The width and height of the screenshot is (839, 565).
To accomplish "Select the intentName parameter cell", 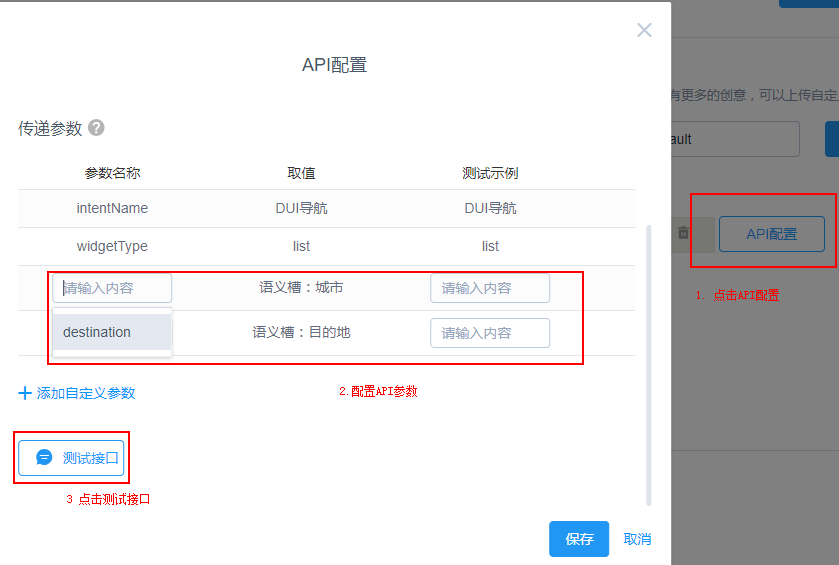I will click(x=112, y=209).
